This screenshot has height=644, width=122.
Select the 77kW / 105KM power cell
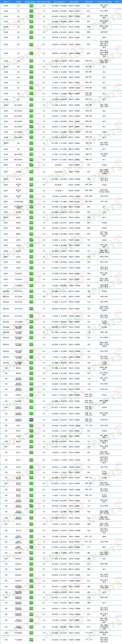[x=74, y=420]
